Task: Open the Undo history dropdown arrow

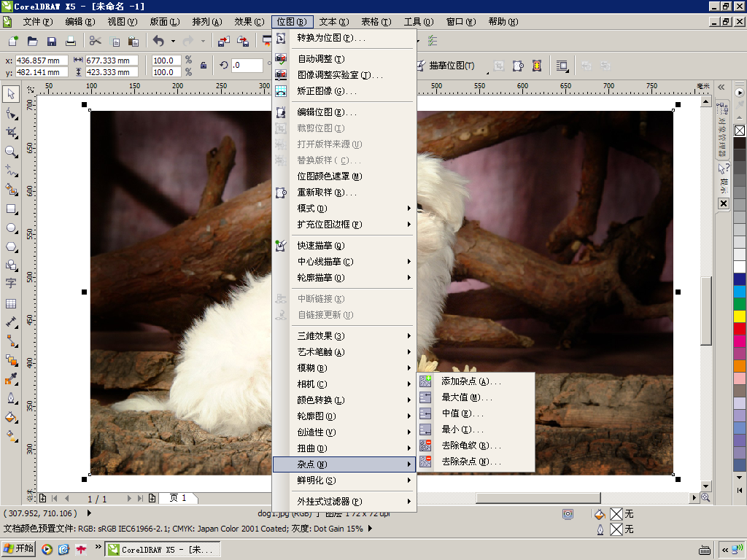Action: 173,42
